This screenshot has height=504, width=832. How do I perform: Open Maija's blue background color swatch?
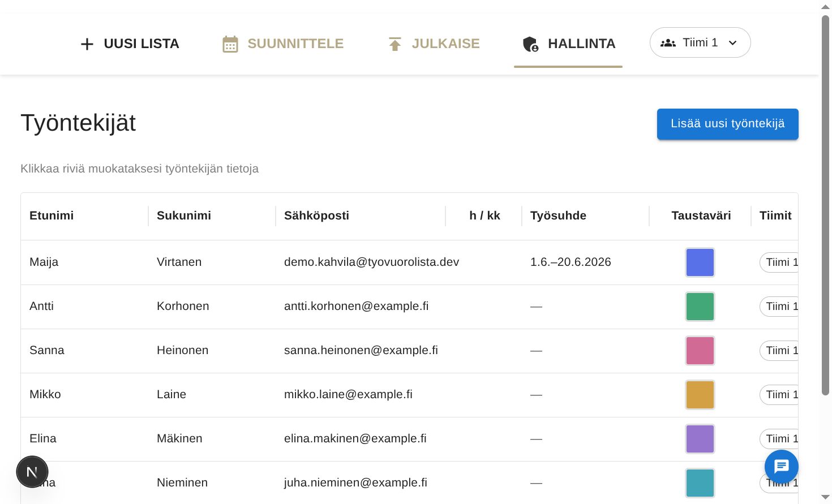click(700, 262)
